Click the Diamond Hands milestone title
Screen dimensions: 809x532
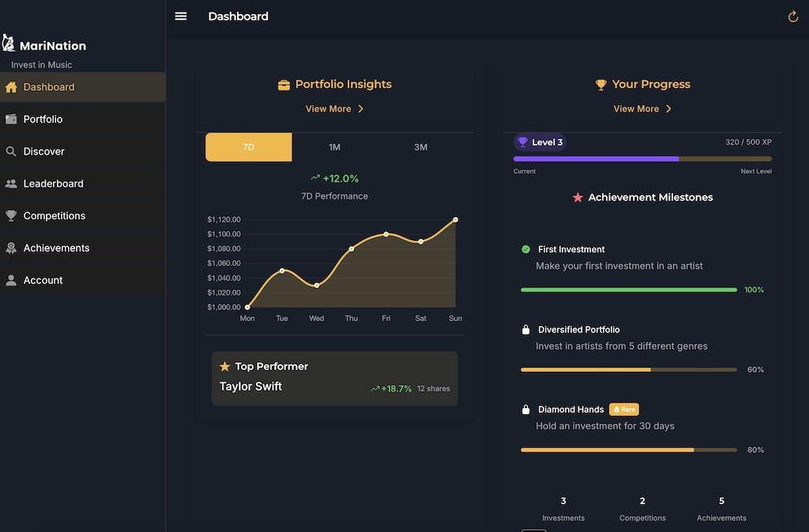(570, 410)
